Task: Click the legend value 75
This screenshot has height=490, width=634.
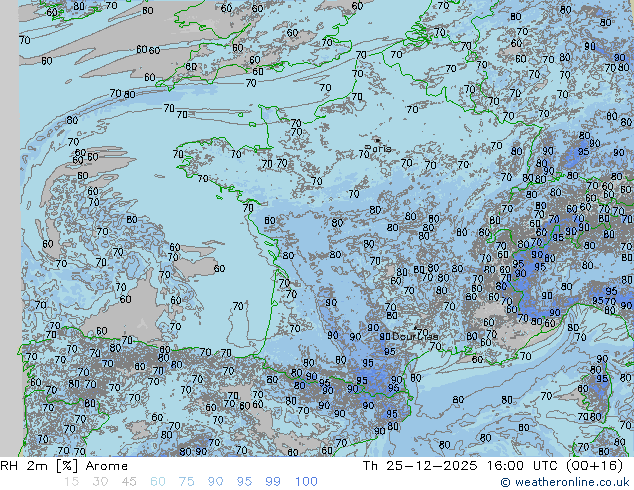Action: (x=186, y=482)
